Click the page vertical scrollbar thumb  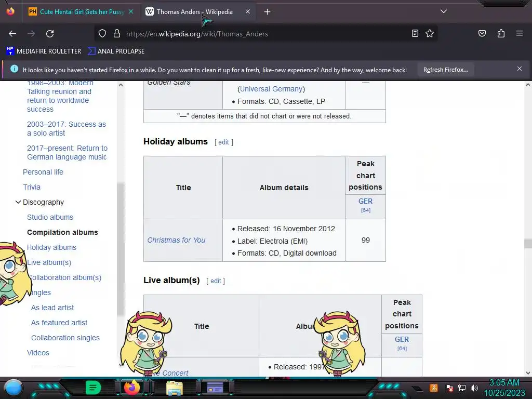(528, 243)
